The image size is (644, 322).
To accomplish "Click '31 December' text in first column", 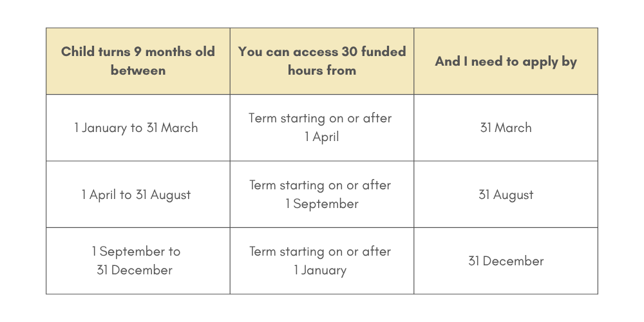I will click(x=135, y=270).
